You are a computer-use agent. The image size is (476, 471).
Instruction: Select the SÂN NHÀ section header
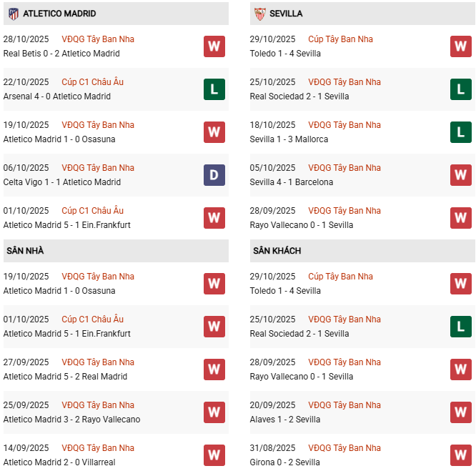point(25,251)
